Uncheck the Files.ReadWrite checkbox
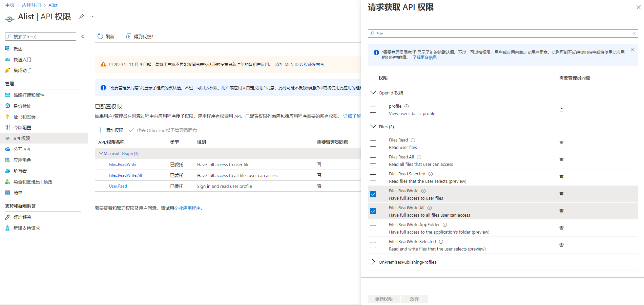644x305 pixels. pyautogui.click(x=373, y=194)
